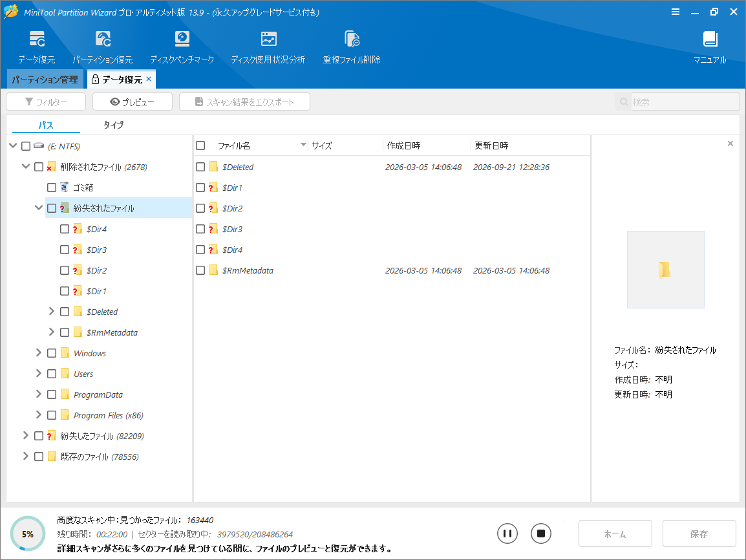
Task: Expand the 既存のファイル (78556) node
Action: pyautogui.click(x=26, y=456)
